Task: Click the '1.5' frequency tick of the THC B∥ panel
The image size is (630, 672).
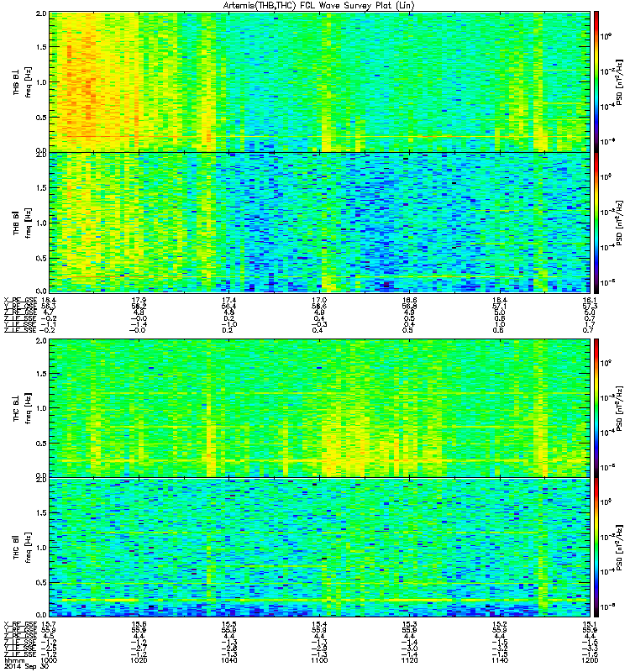Action: pos(41,512)
